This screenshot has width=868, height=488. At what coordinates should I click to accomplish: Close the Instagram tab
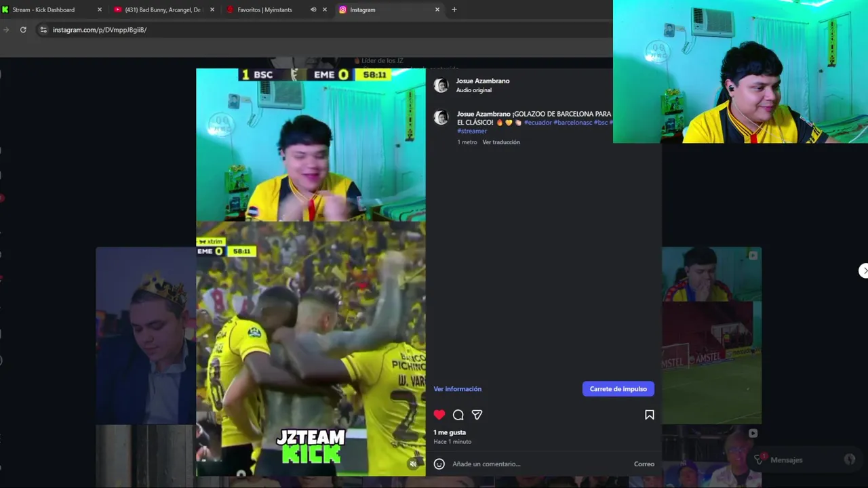click(437, 9)
